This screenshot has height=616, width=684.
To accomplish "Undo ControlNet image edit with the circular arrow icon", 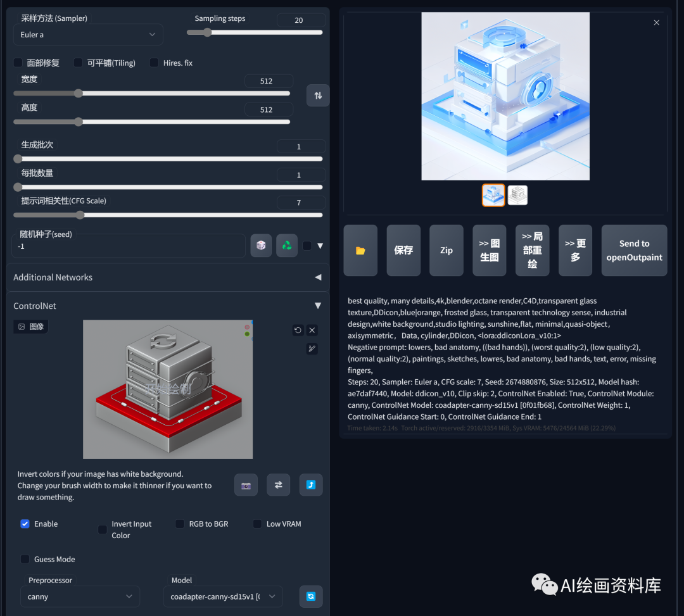I will (x=298, y=330).
